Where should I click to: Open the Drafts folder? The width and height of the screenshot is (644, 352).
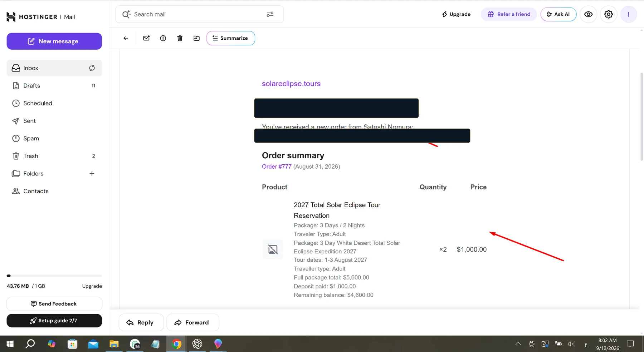(x=54, y=85)
